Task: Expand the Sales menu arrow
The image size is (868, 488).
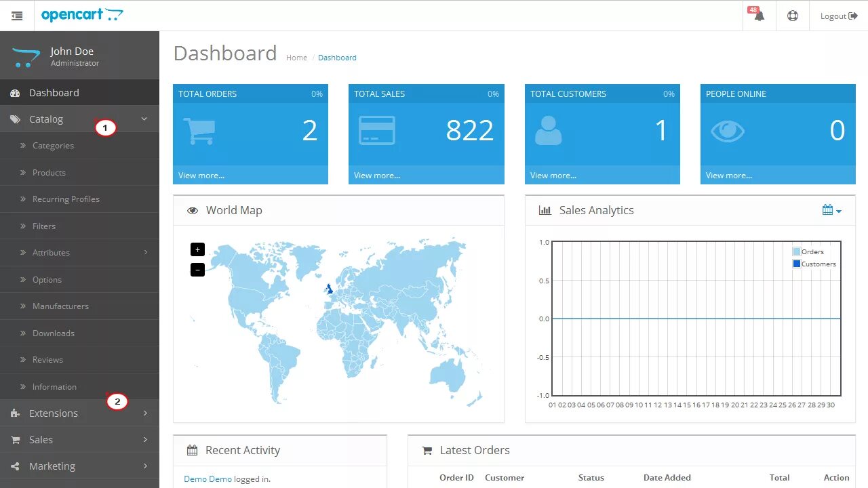Action: pyautogui.click(x=145, y=439)
